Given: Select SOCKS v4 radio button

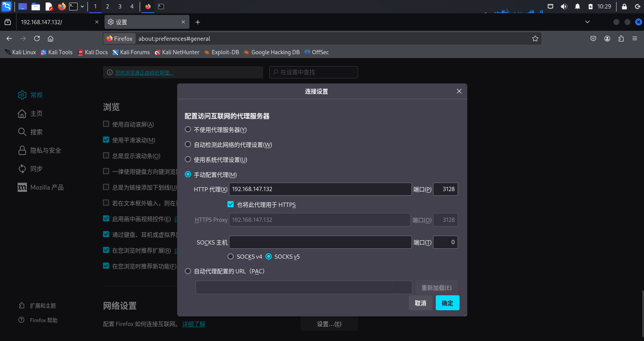Looking at the screenshot, I should coord(231,256).
